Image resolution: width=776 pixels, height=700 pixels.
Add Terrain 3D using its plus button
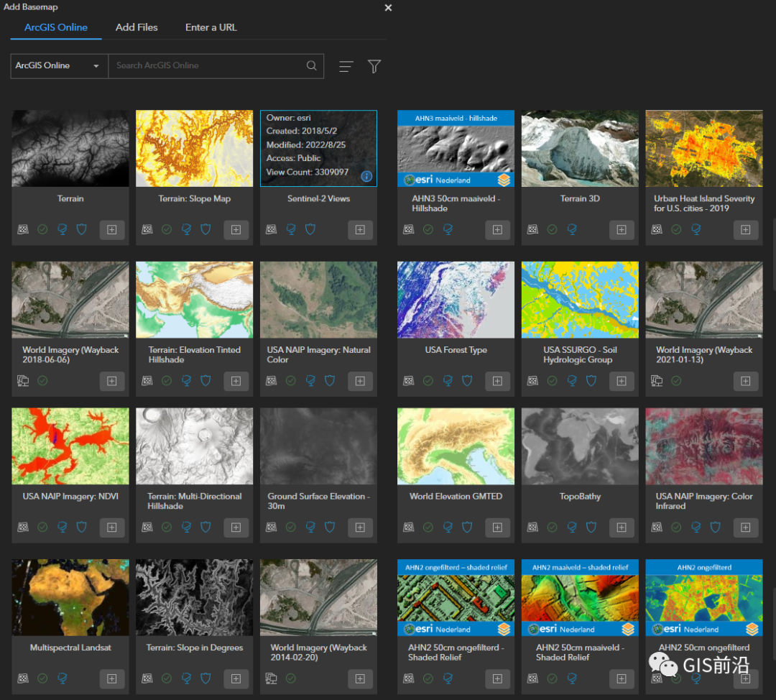coord(622,230)
